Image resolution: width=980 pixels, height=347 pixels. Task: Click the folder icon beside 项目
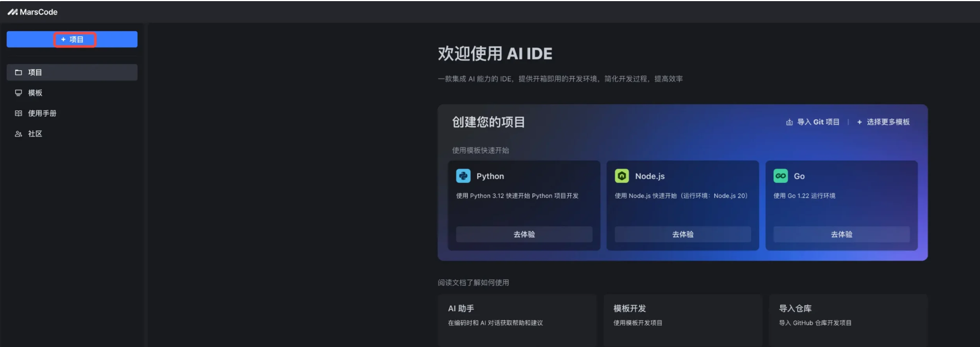pyautogui.click(x=18, y=73)
